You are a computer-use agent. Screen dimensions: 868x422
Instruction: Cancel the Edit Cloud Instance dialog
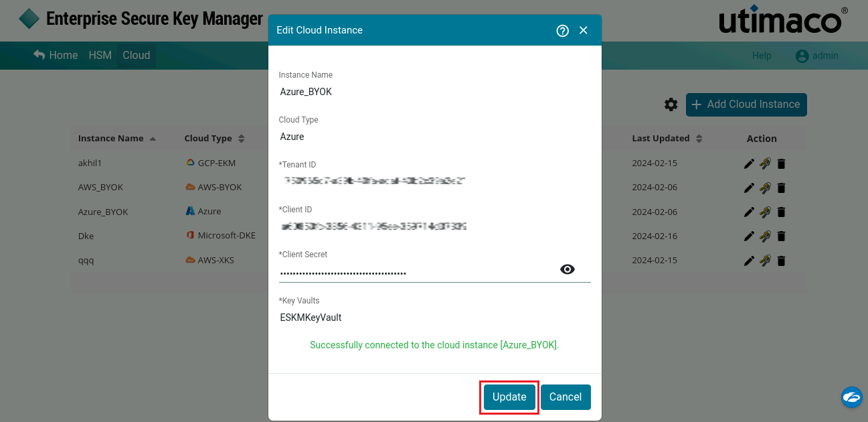coord(566,397)
